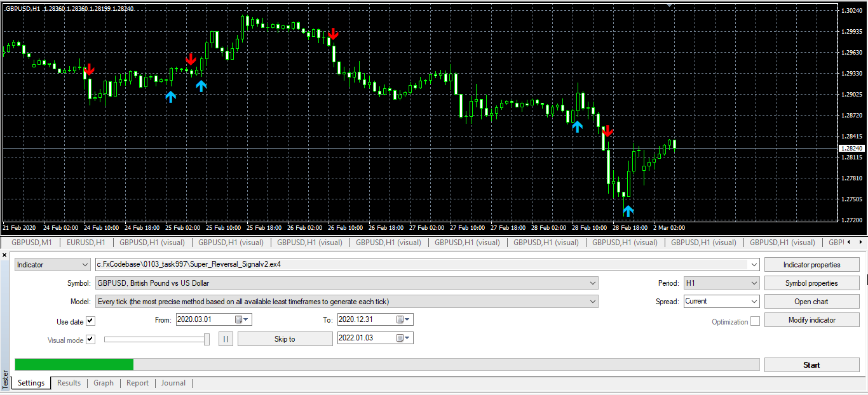Screen dimensions: 868x395
Task: Toggle the Use date checkbox
Action: tap(90, 321)
